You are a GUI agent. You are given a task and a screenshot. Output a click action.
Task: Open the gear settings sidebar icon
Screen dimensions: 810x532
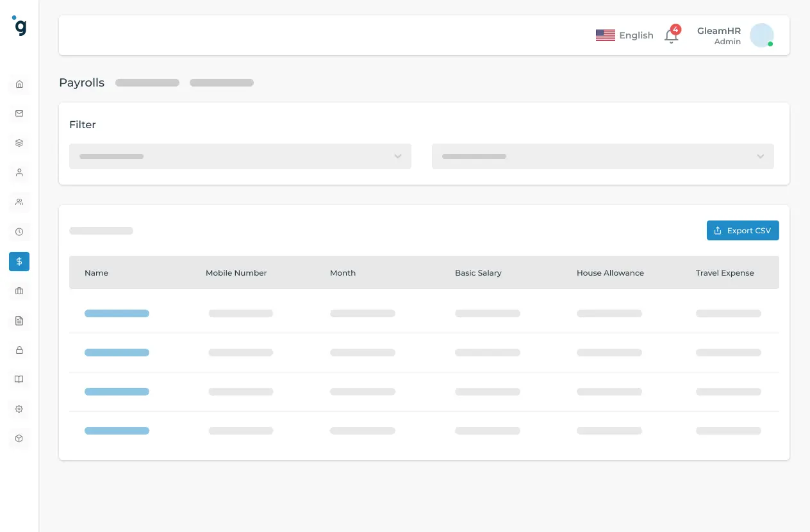point(19,409)
